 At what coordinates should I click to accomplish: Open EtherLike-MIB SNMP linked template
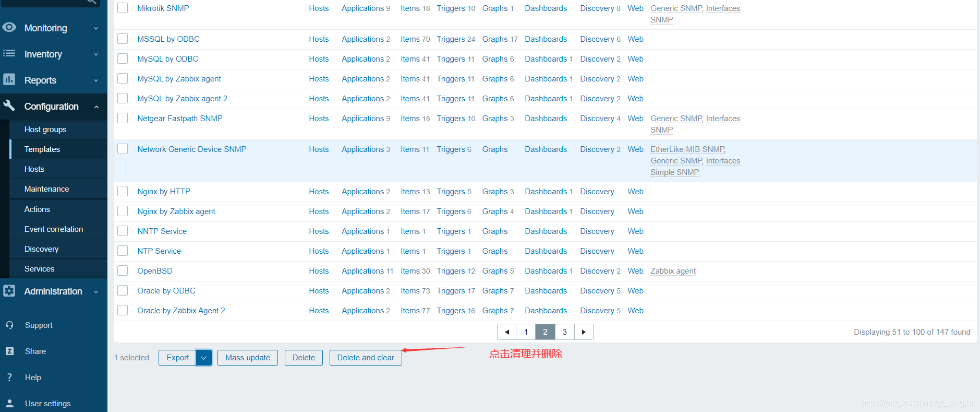pyautogui.click(x=688, y=149)
